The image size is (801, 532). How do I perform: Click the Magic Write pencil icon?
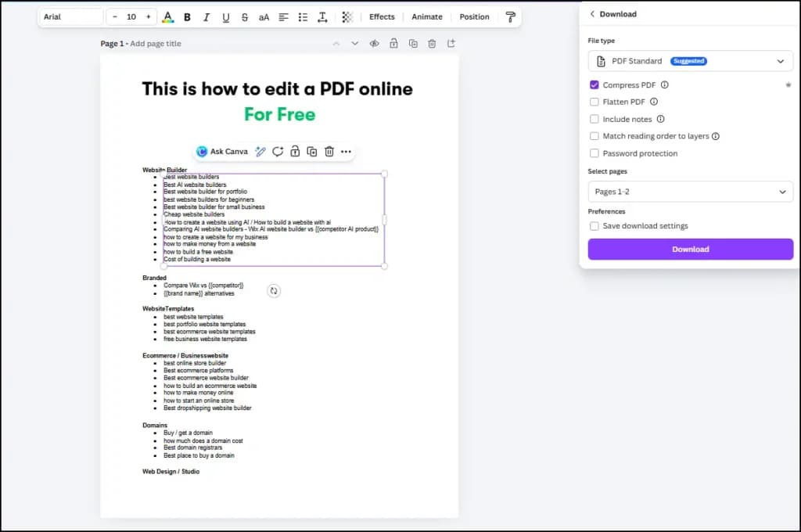point(260,151)
